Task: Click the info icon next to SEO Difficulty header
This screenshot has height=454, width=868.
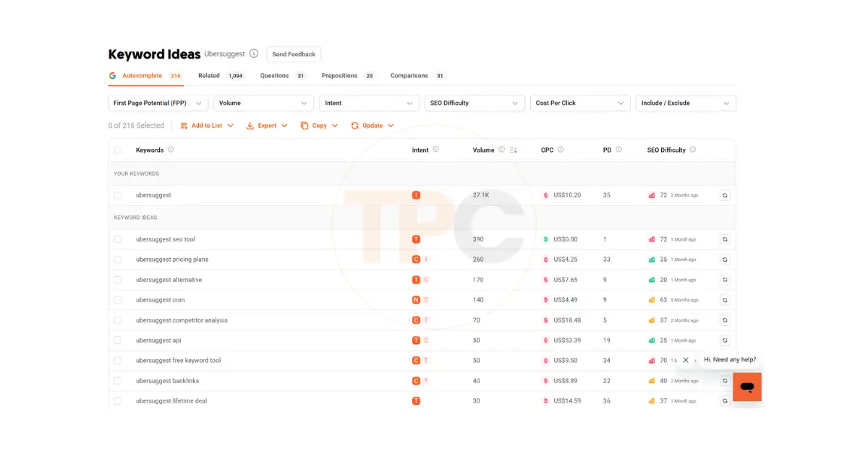Action: 692,150
